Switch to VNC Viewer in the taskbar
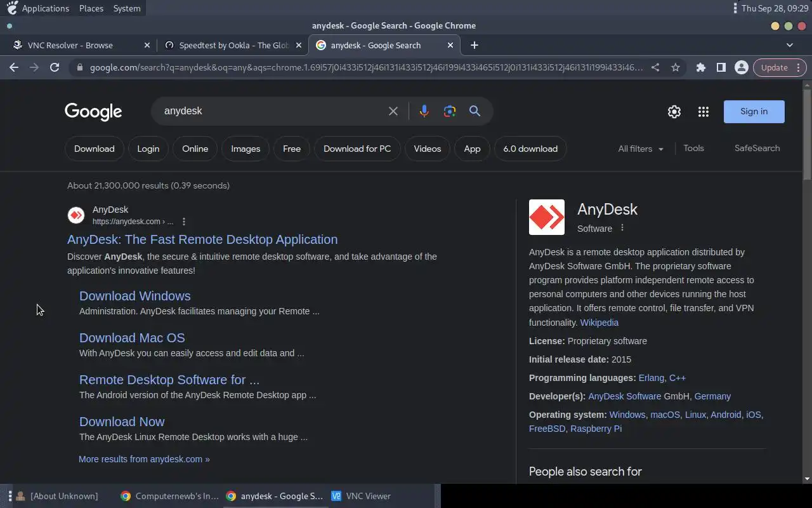This screenshot has width=812, height=508. coord(361,496)
